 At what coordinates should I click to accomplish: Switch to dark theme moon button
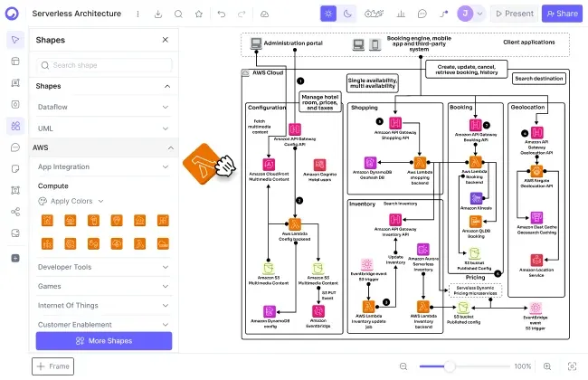click(x=347, y=14)
